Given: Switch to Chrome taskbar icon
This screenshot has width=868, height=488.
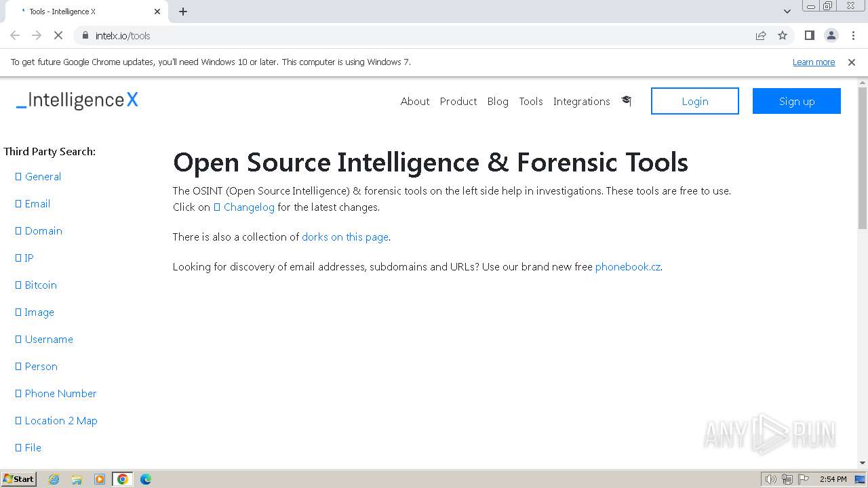Looking at the screenshot, I should [x=123, y=479].
